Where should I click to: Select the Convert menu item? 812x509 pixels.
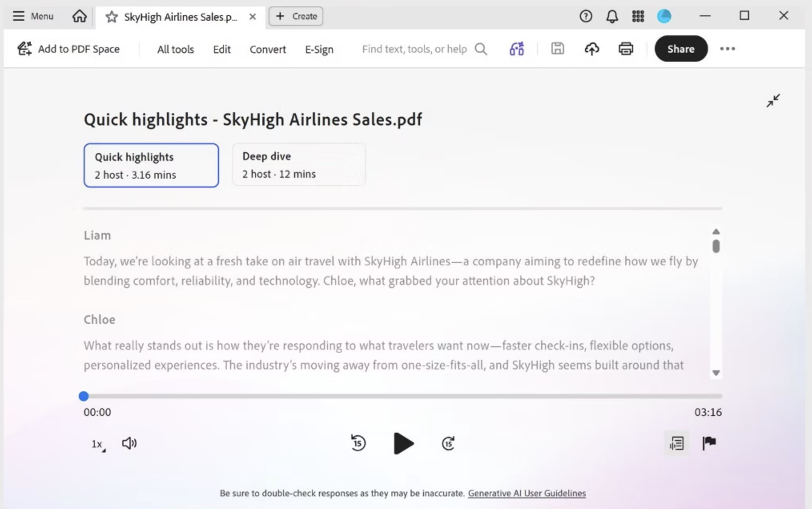coord(267,49)
